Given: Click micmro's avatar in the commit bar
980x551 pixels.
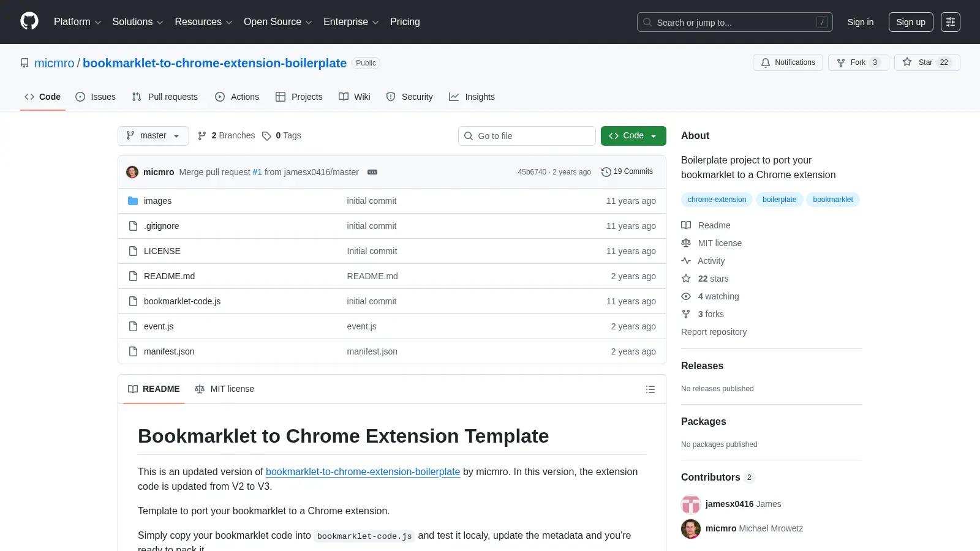Looking at the screenshot, I should (132, 172).
